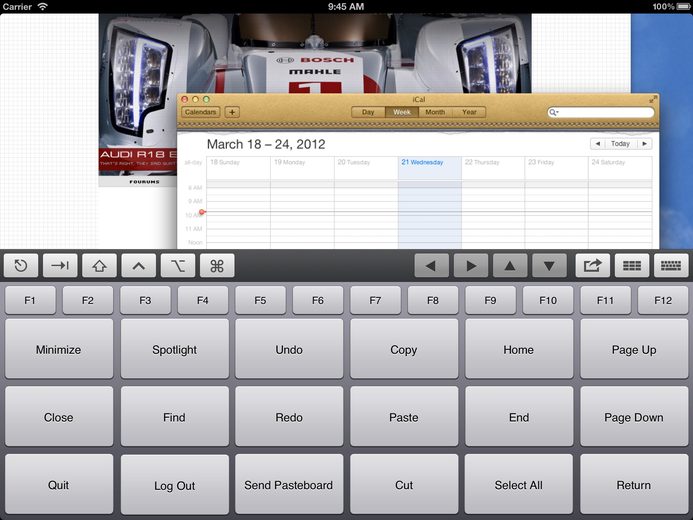Open the Calendars list in iCal
This screenshot has width=693, height=520.
pos(201,112)
